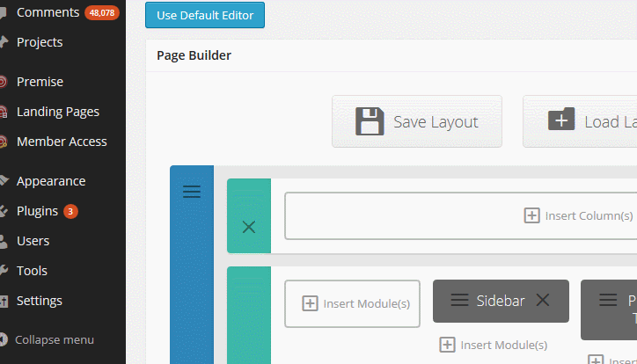Viewport: 637px width, 364px height.
Task: Click the plus icon below the Sidebar module
Action: (447, 345)
